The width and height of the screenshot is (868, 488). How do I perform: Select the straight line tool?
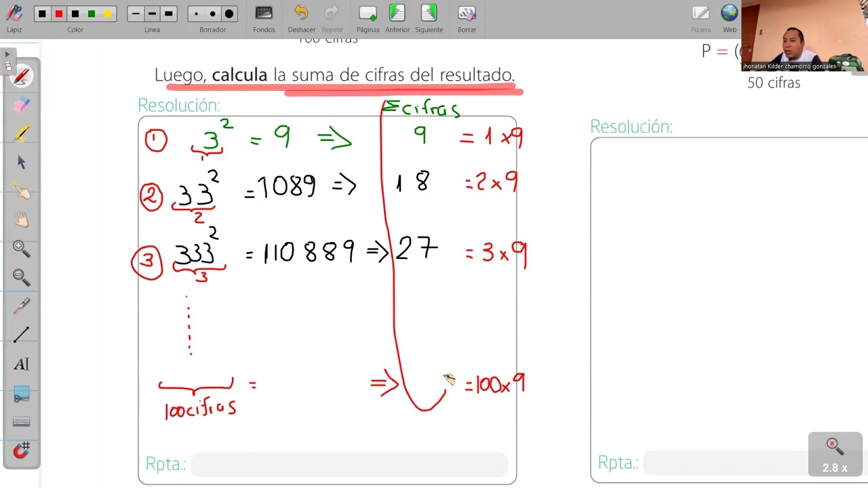tap(22, 334)
